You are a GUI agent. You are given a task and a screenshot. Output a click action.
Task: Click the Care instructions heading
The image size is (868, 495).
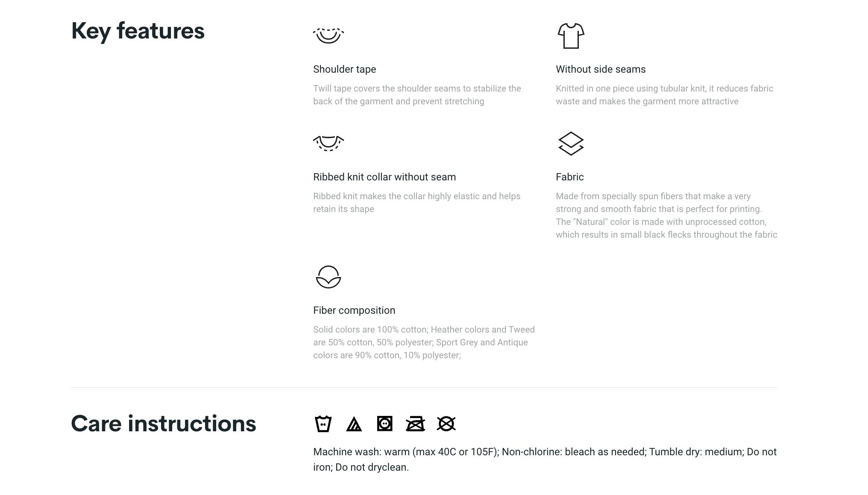coord(163,424)
